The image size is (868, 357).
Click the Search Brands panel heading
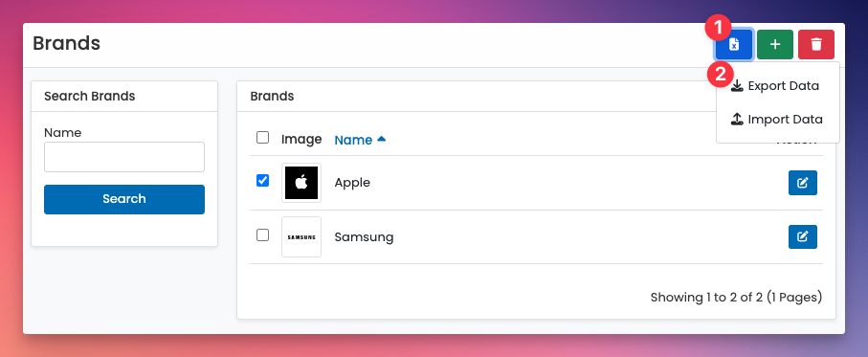click(x=90, y=96)
